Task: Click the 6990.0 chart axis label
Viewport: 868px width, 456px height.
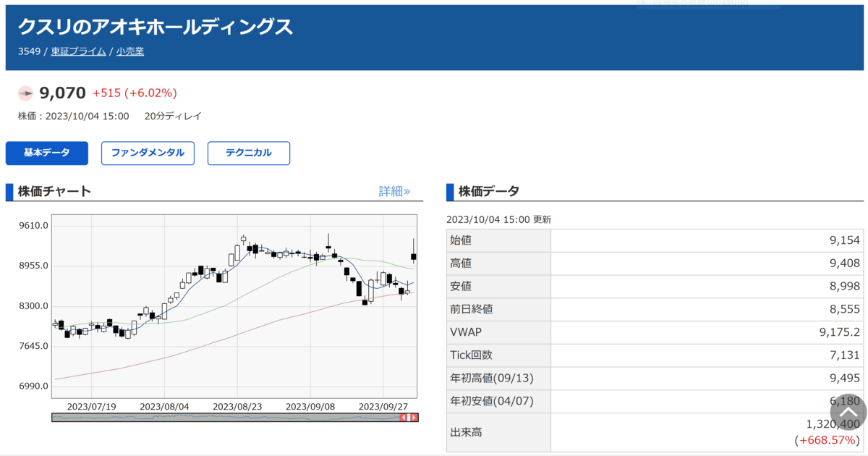Action: coord(34,386)
